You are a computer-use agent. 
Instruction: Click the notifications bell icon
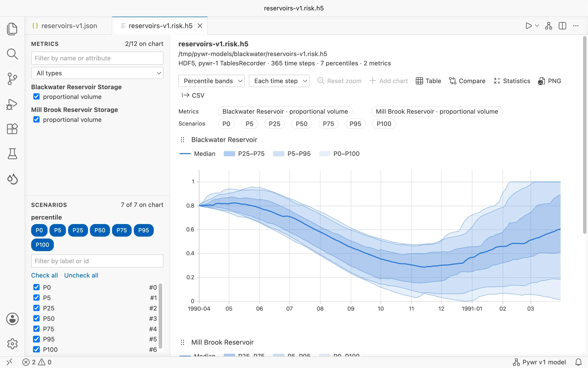tap(578, 362)
